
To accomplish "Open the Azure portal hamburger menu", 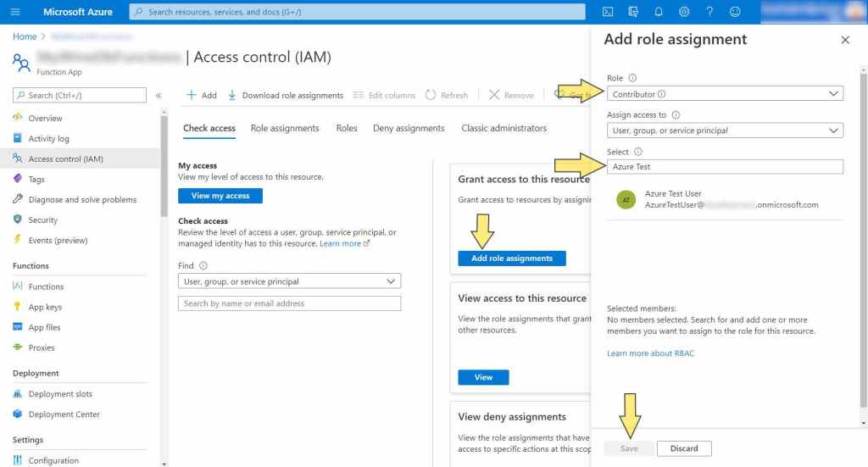I will pos(15,12).
